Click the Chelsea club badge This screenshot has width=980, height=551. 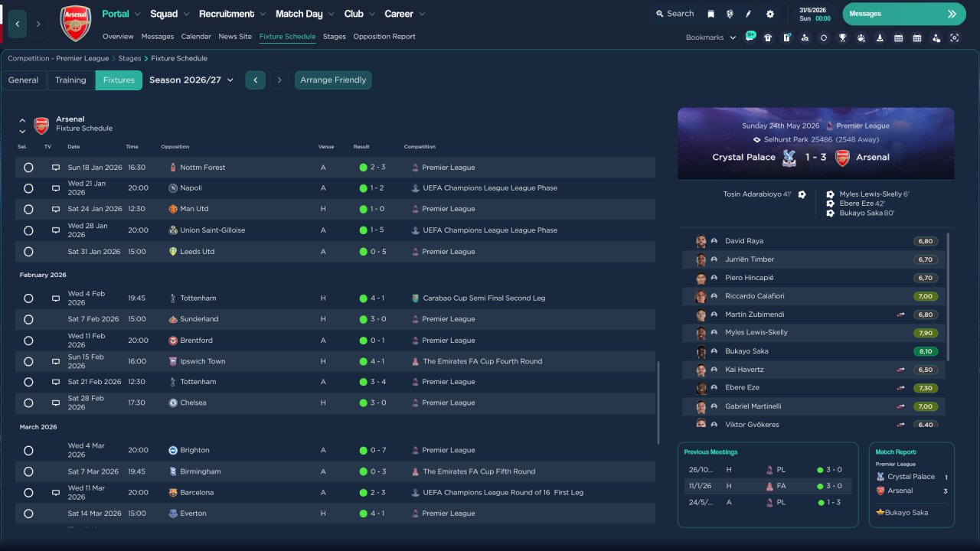173,403
